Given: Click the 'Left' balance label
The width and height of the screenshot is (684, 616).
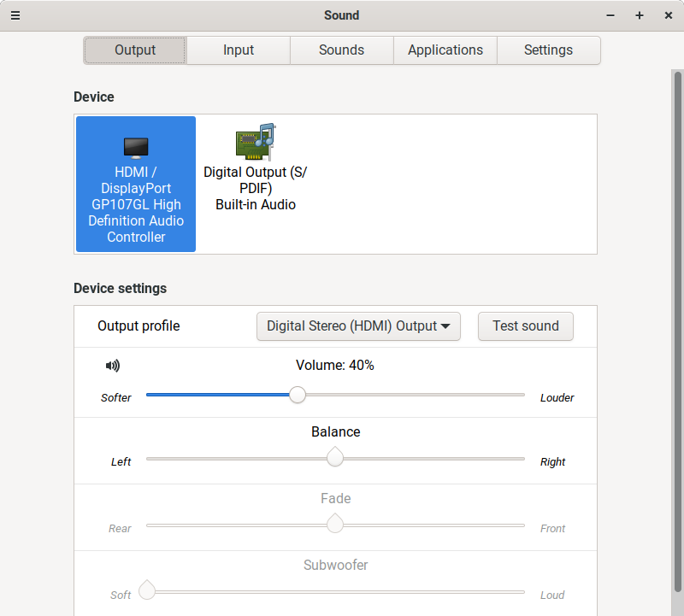Looking at the screenshot, I should (x=121, y=461).
